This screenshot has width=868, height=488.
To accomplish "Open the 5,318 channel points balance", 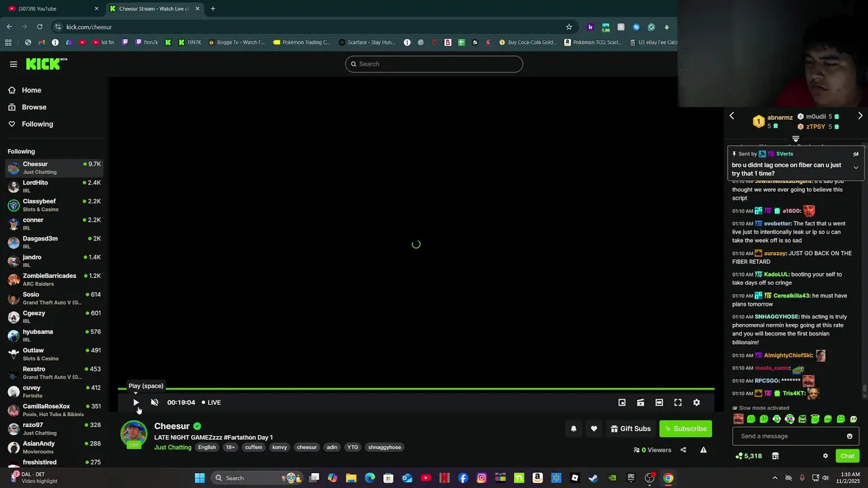I will click(749, 456).
